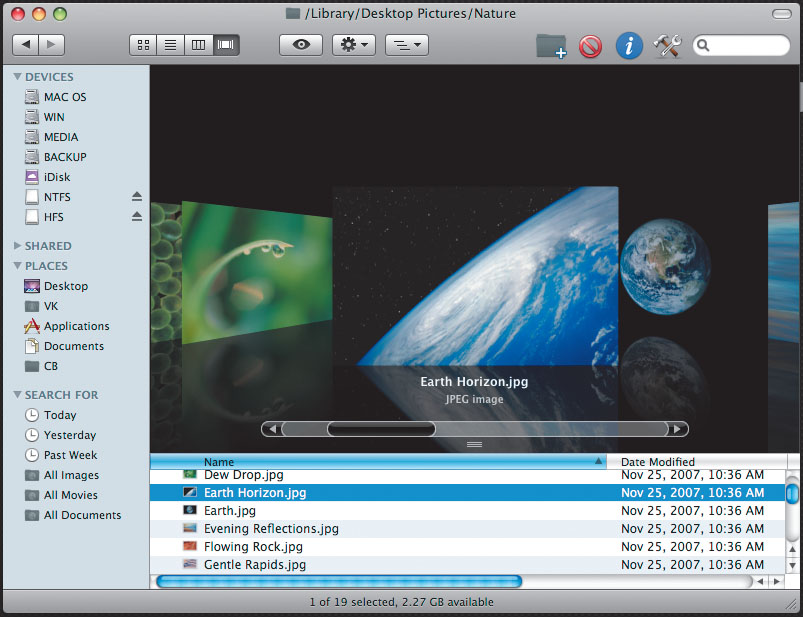Screen dimensions: 803x617
Task: Select Earth.jpg in the list
Action: click(x=468, y=510)
